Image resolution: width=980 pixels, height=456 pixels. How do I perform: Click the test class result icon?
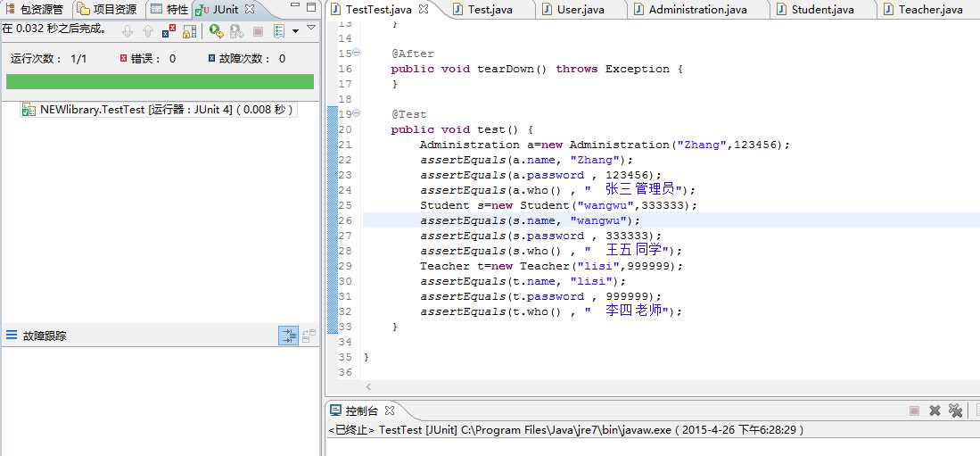coord(29,110)
